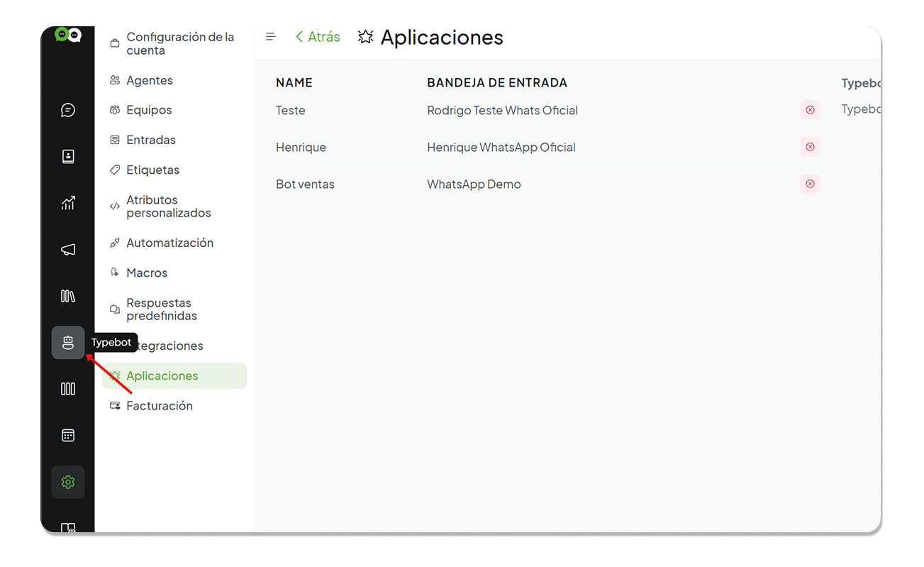
Task: Switch to the Aplicaciones section
Action: pos(162,375)
